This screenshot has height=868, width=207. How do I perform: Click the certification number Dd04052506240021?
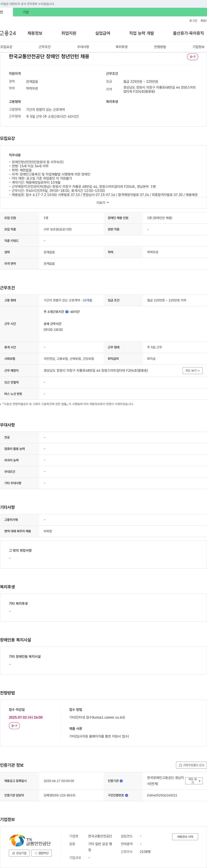point(162,795)
